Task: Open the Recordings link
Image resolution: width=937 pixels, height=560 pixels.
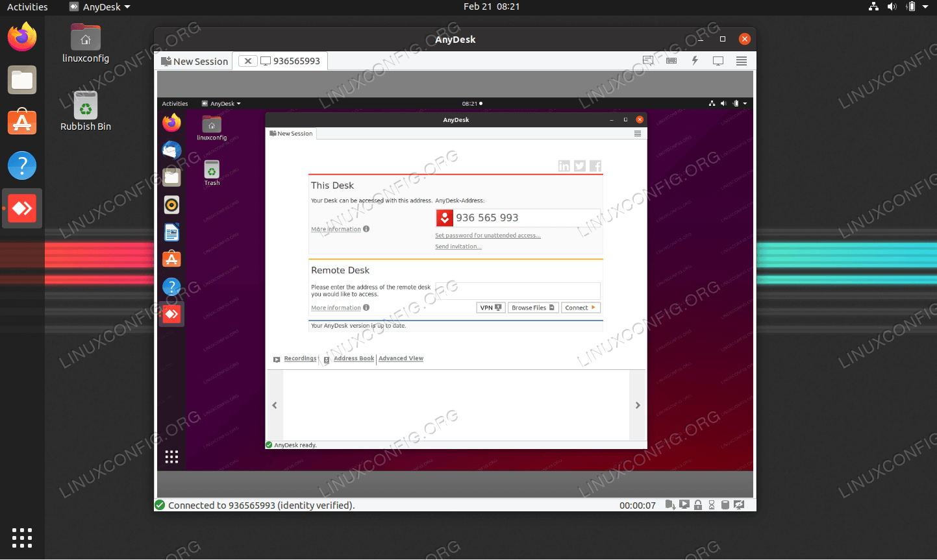Action: point(301,358)
